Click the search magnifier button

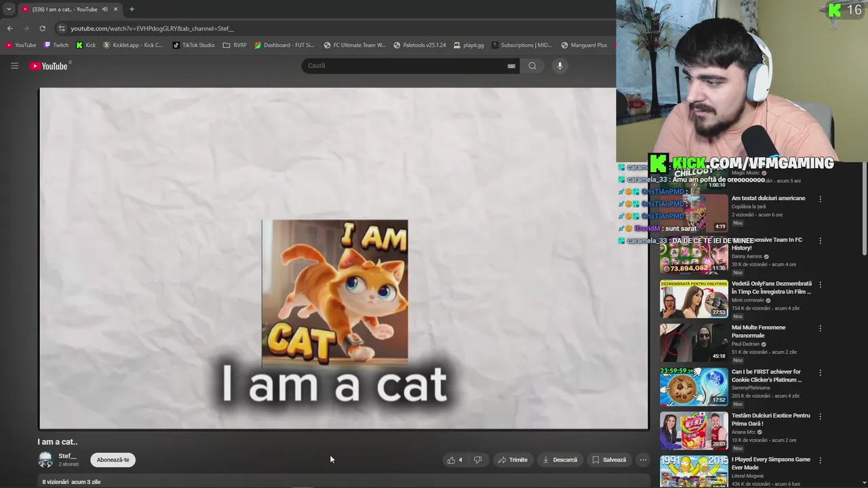pyautogui.click(x=532, y=66)
